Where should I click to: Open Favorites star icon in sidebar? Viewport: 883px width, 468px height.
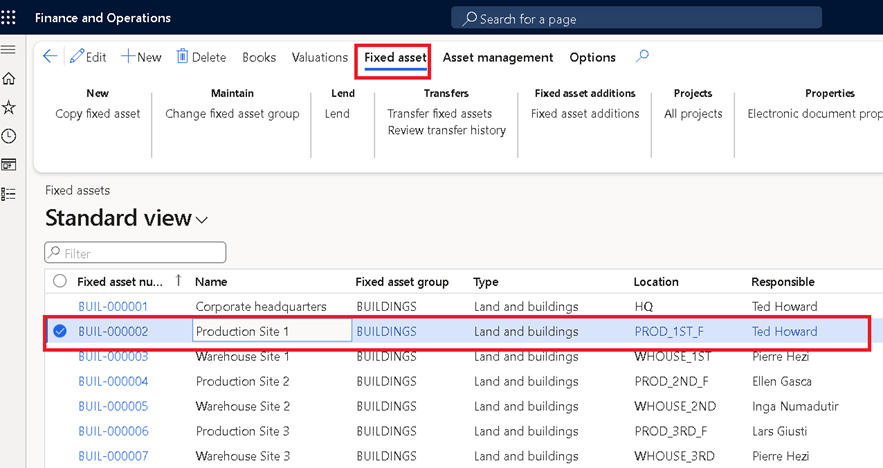[9, 107]
